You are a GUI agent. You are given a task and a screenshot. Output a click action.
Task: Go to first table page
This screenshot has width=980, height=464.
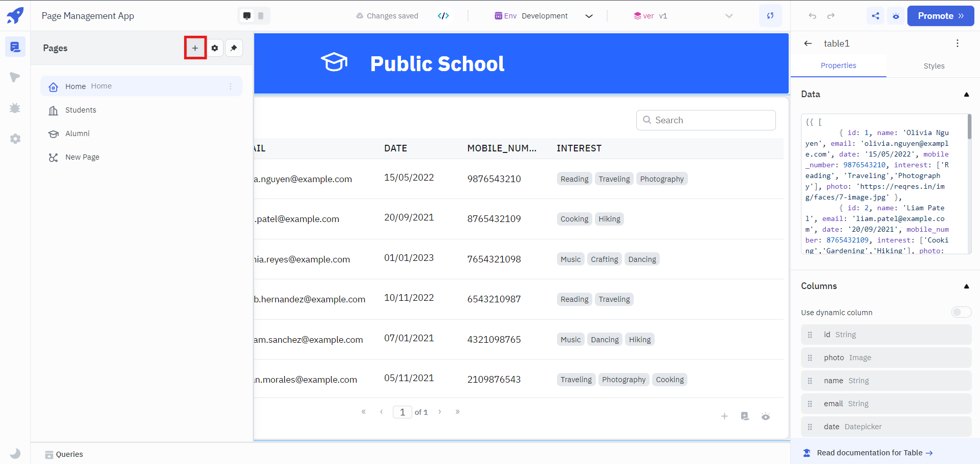[364, 412]
